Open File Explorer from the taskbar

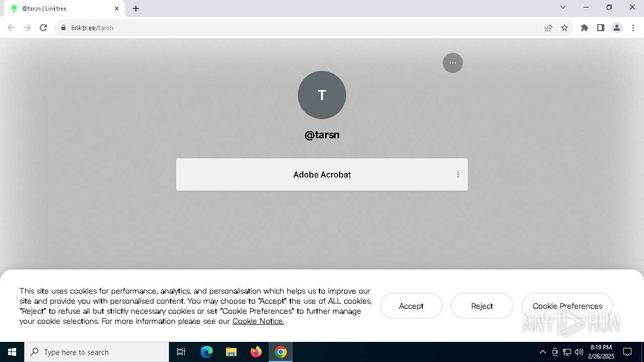tap(231, 352)
